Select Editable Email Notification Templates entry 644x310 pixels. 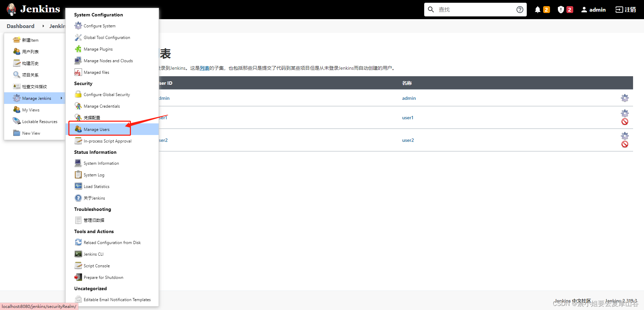click(x=112, y=299)
